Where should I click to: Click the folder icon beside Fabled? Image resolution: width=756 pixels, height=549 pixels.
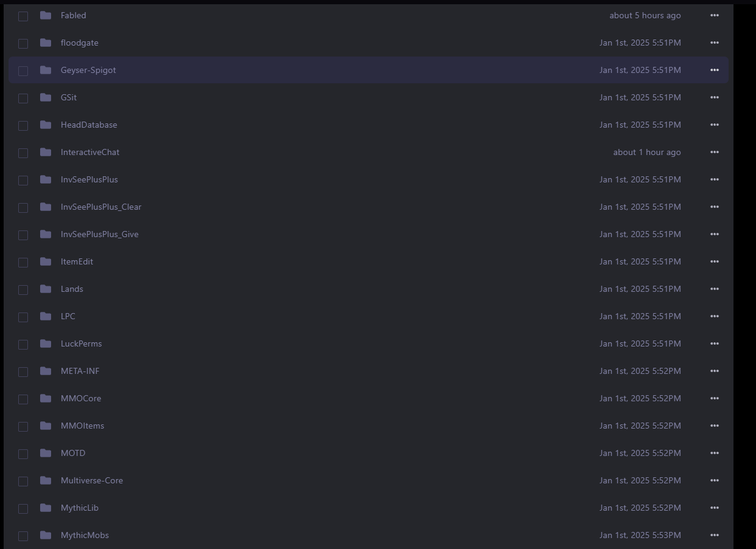point(46,15)
